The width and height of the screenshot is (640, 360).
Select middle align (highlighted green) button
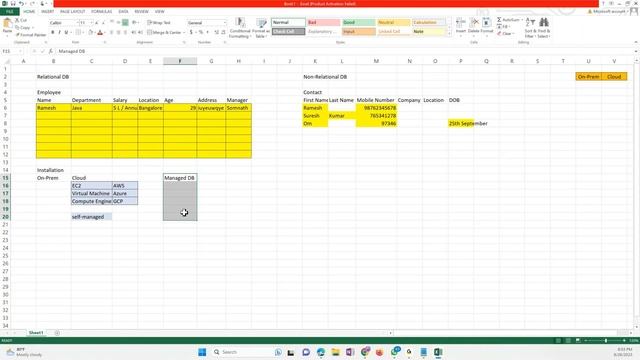click(x=125, y=22)
